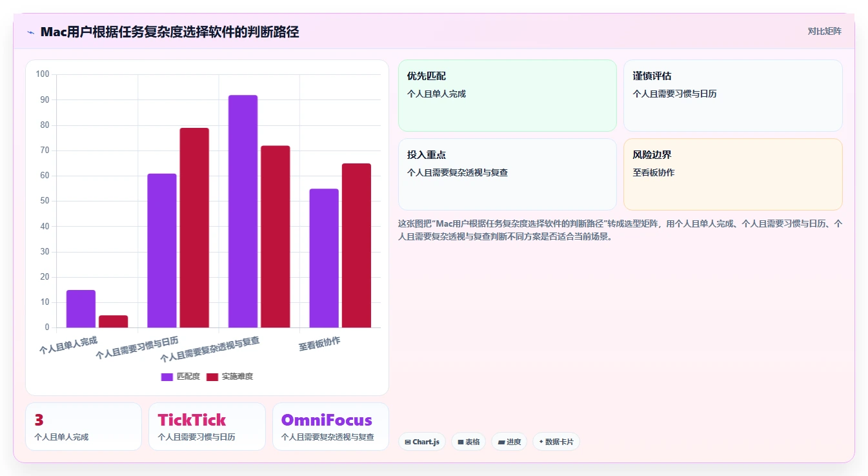Click the 进度 tag
Image resolution: width=868 pixels, height=476 pixels.
coord(509,442)
